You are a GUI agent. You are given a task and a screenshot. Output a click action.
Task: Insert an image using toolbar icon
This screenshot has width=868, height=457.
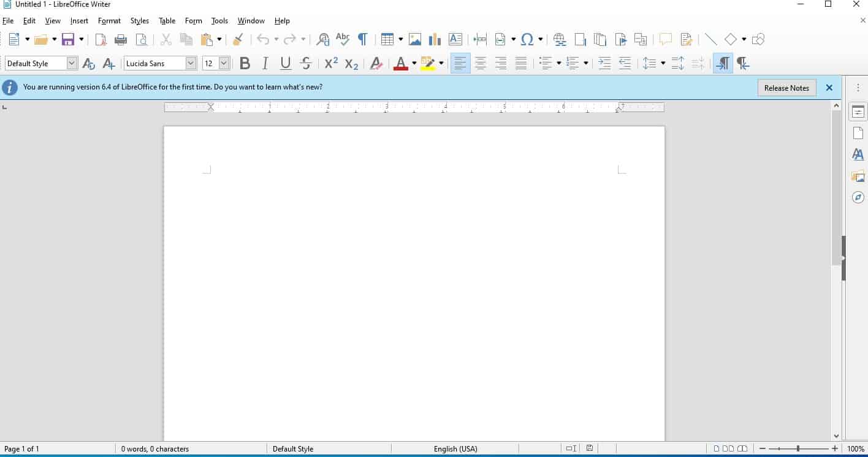tap(415, 40)
